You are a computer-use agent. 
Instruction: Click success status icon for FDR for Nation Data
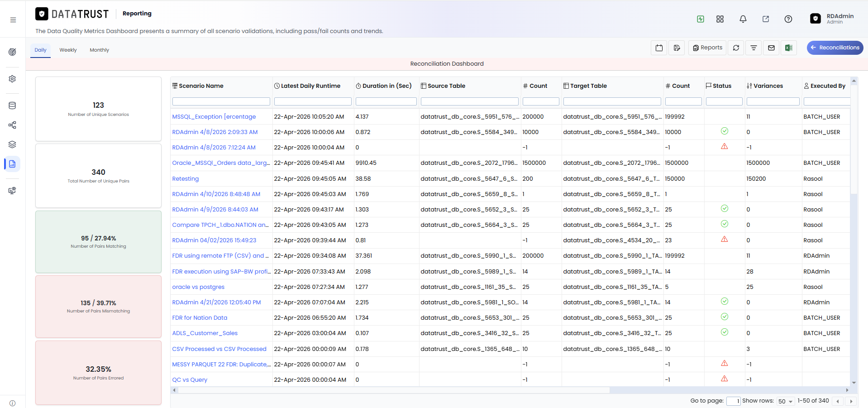coord(725,317)
